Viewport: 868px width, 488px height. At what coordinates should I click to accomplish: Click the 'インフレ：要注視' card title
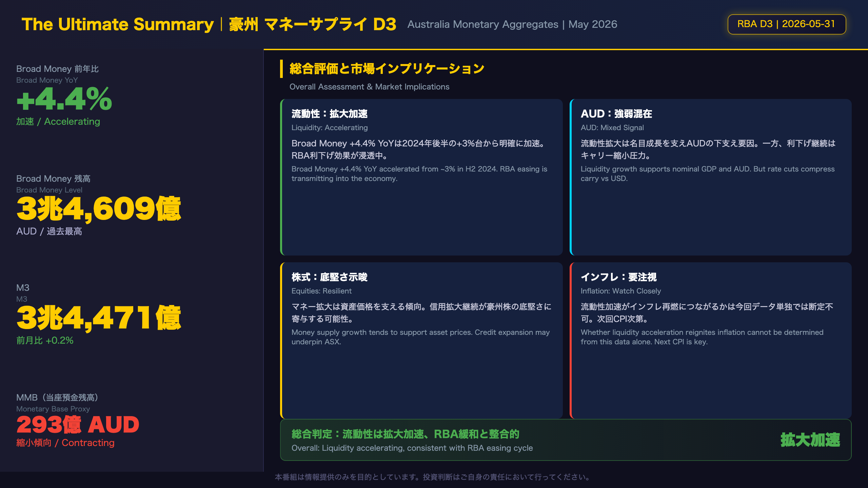click(x=618, y=277)
